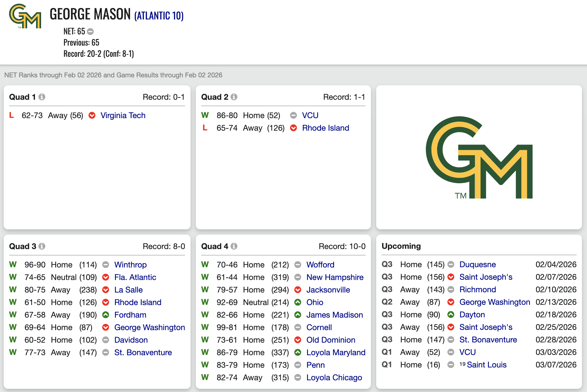
Task: Select Saint Louis in the Upcoming list
Action: (x=486, y=365)
